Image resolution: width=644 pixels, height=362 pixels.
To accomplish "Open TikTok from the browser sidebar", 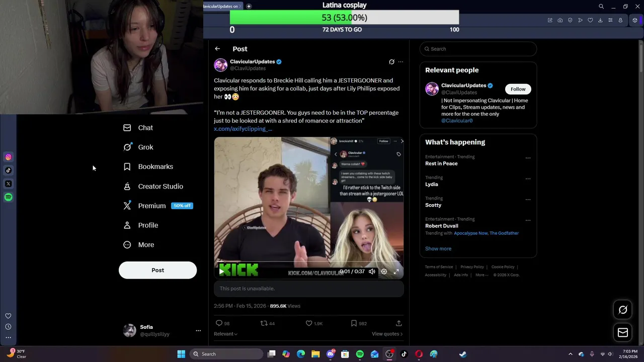I will tap(8, 170).
